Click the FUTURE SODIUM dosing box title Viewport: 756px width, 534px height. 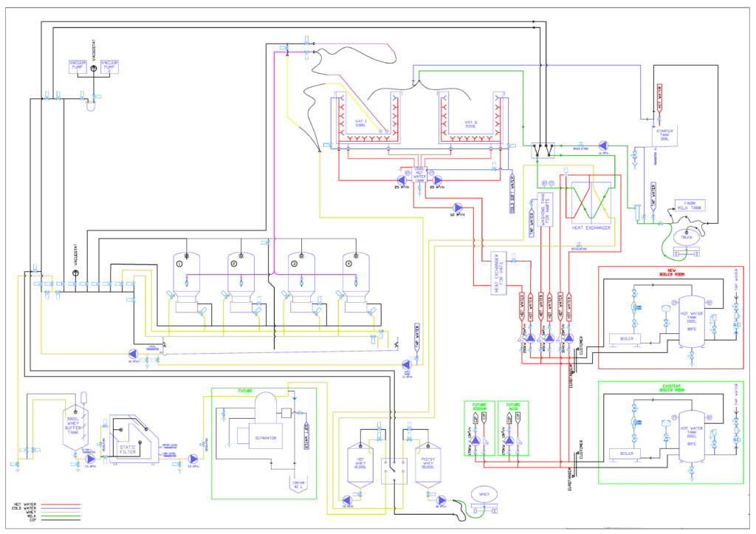coord(479,407)
